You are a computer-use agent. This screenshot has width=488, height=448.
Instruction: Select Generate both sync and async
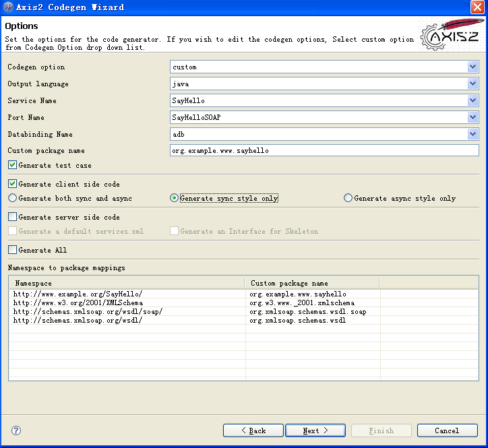[x=12, y=199]
